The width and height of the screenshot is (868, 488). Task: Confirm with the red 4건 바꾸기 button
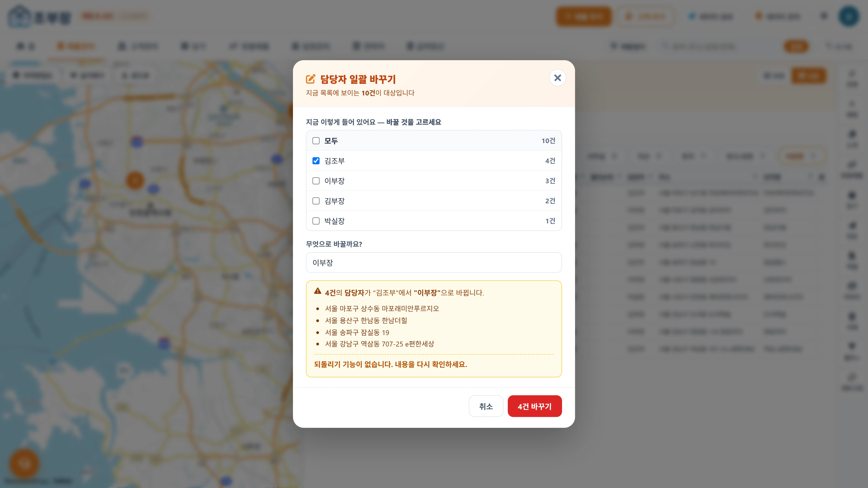pyautogui.click(x=534, y=406)
